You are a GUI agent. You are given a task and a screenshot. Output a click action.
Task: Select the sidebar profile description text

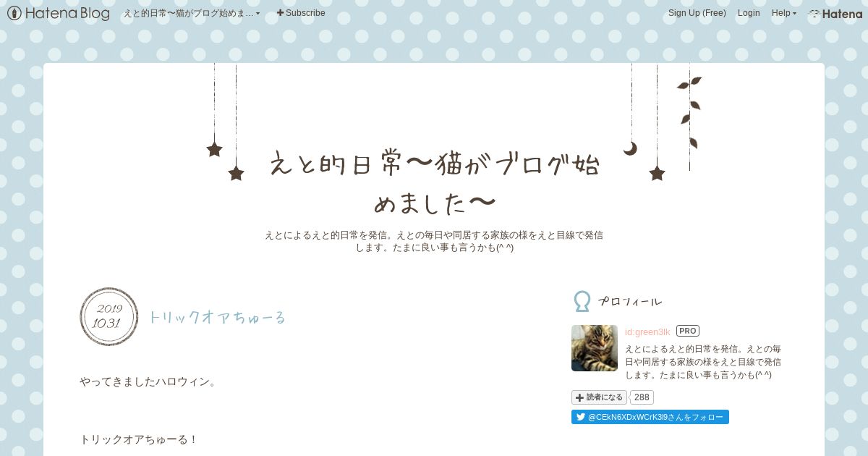click(703, 362)
